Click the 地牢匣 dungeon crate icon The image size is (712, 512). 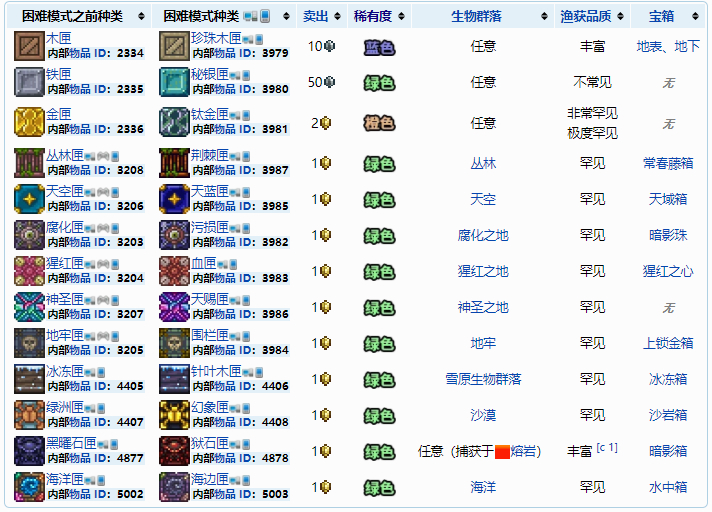29,343
